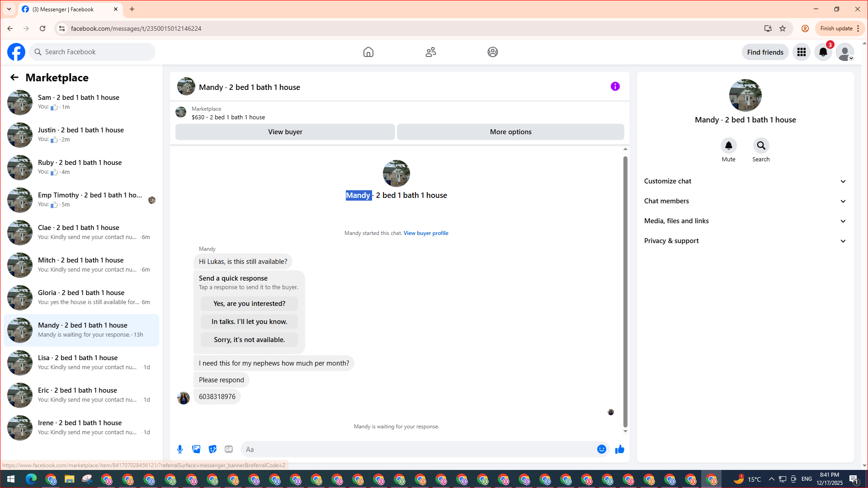Open the emoji picker in message box
The height and width of the screenshot is (488, 868).
(x=601, y=449)
